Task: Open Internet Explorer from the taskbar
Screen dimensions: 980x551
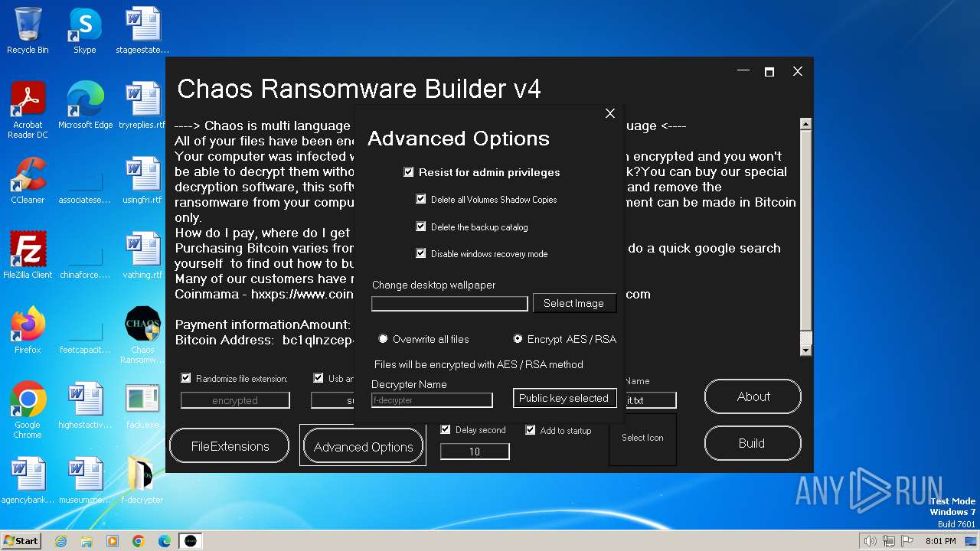Action: [x=60, y=541]
